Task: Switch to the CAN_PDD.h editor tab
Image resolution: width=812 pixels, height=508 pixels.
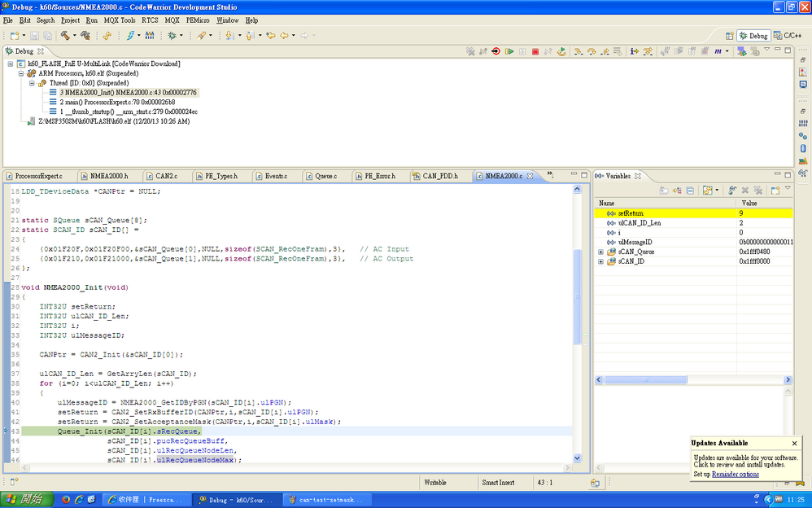Action: click(439, 176)
